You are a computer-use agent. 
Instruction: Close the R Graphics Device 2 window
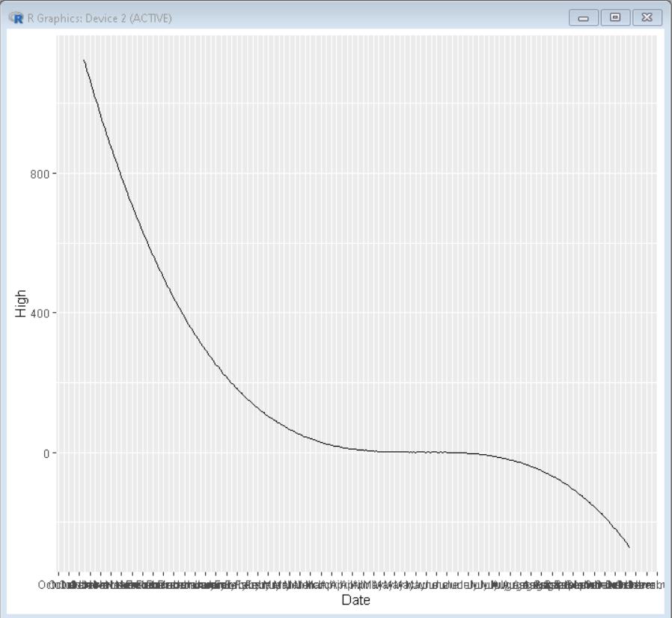click(x=647, y=17)
